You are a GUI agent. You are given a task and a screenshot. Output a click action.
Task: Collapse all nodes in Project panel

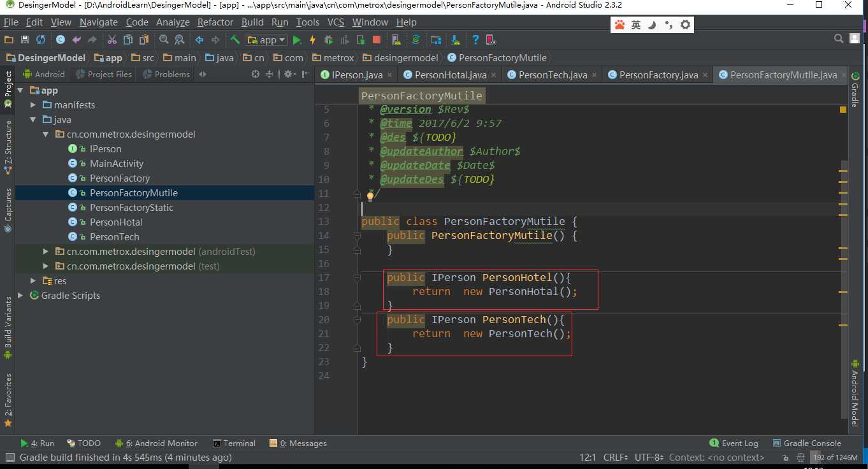point(269,74)
